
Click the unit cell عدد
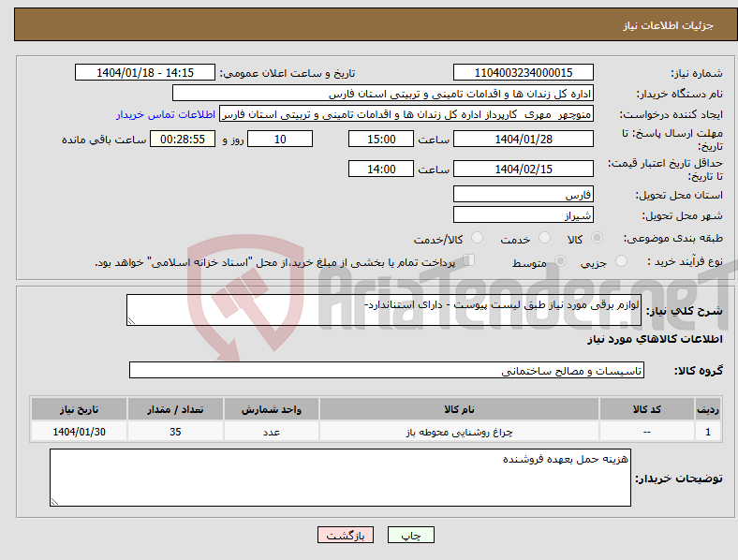click(272, 432)
